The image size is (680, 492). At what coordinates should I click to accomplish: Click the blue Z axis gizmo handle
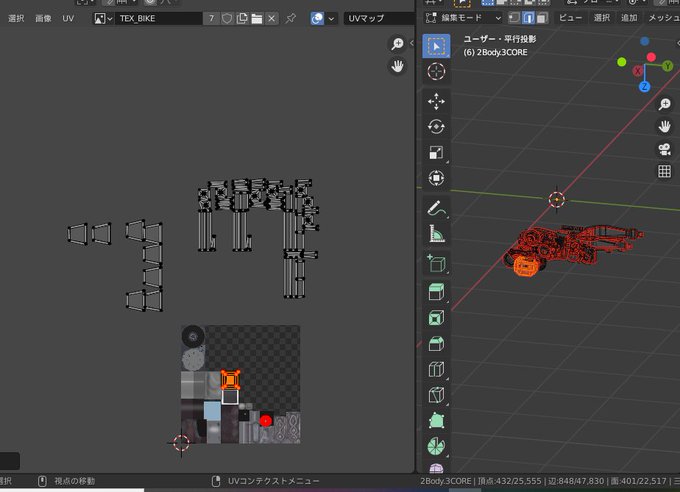[x=644, y=87]
